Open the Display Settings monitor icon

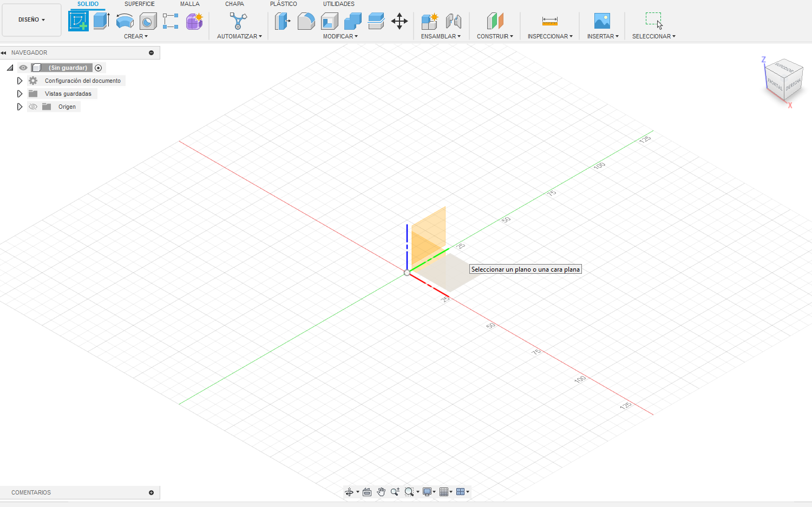click(x=427, y=492)
